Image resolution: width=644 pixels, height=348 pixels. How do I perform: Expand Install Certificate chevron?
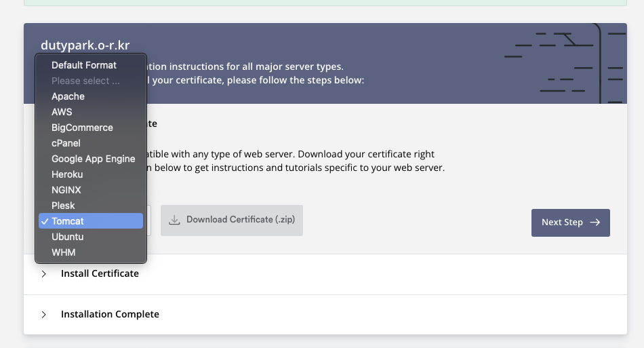pos(43,274)
